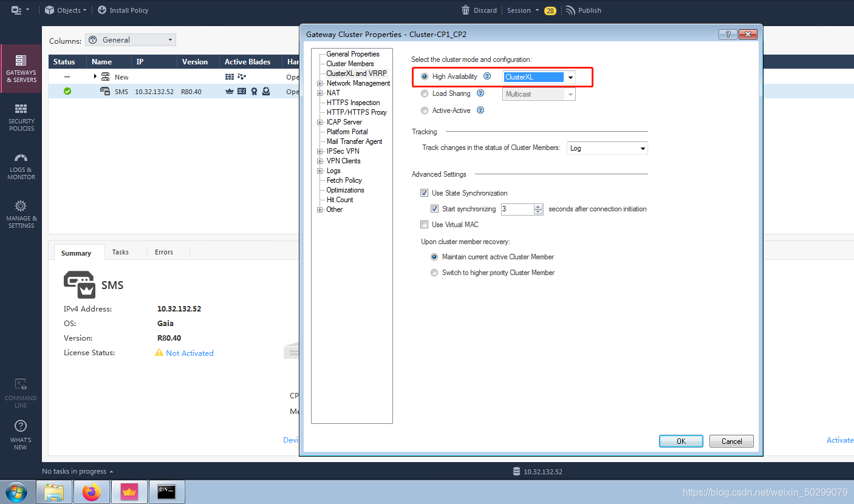Image resolution: width=854 pixels, height=504 pixels.
Task: Select HTTP/HTTPS Proxy in the tree
Action: pos(357,112)
